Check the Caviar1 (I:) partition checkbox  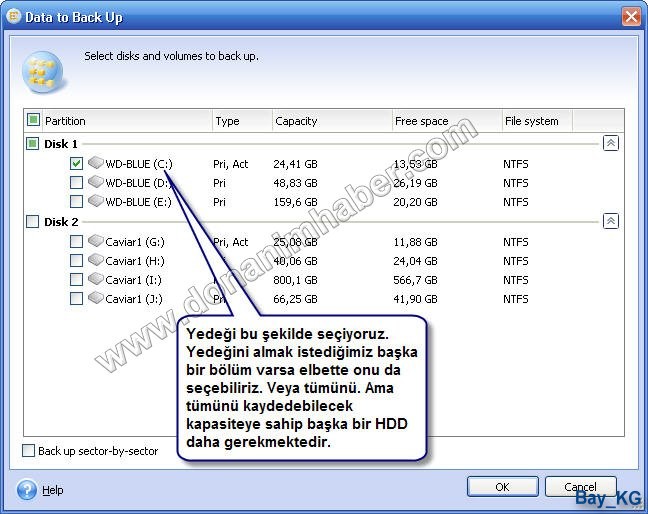[x=76, y=279]
